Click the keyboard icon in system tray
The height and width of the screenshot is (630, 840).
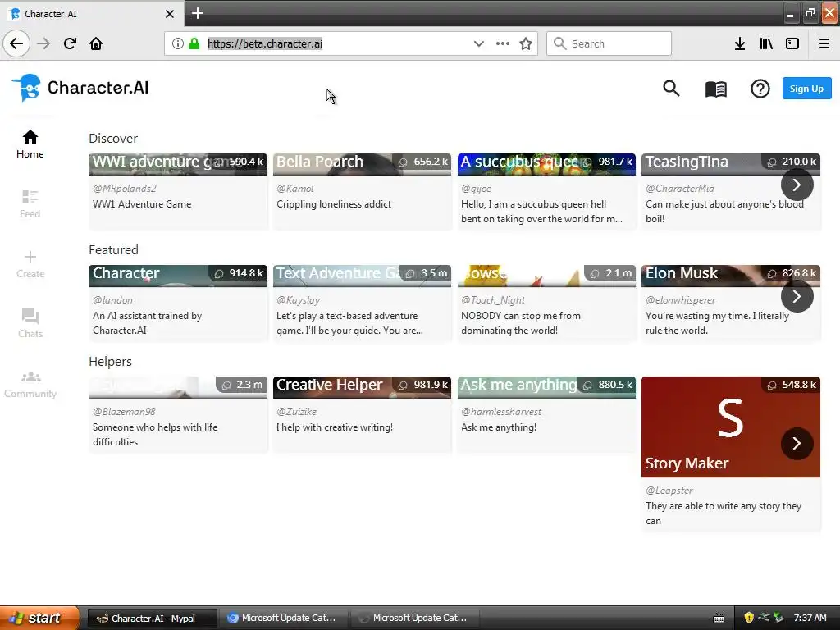pos(719,619)
